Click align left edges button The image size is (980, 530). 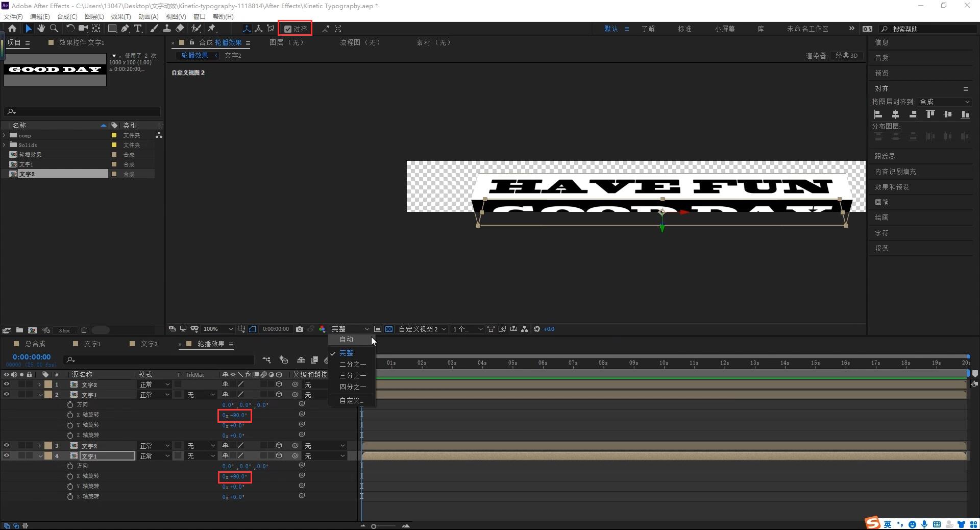[x=878, y=114]
